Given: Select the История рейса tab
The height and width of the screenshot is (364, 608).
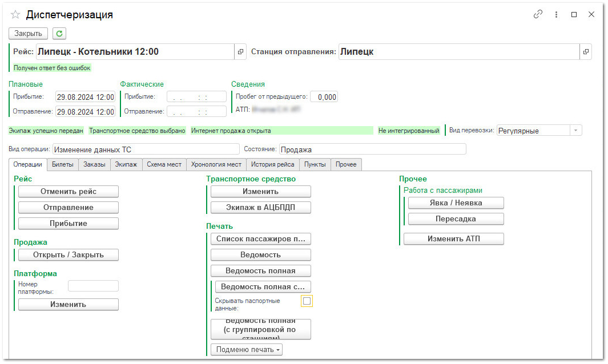Looking at the screenshot, I should [272, 164].
